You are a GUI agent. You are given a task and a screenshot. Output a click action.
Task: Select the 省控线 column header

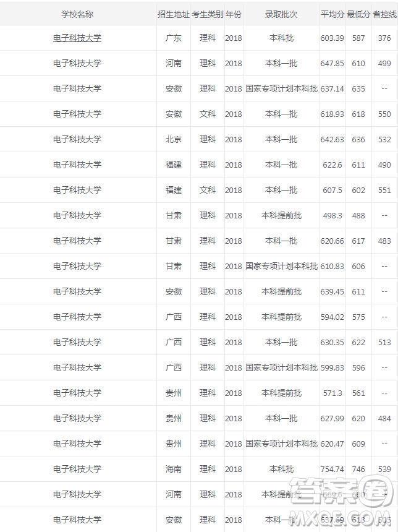pyautogui.click(x=384, y=14)
